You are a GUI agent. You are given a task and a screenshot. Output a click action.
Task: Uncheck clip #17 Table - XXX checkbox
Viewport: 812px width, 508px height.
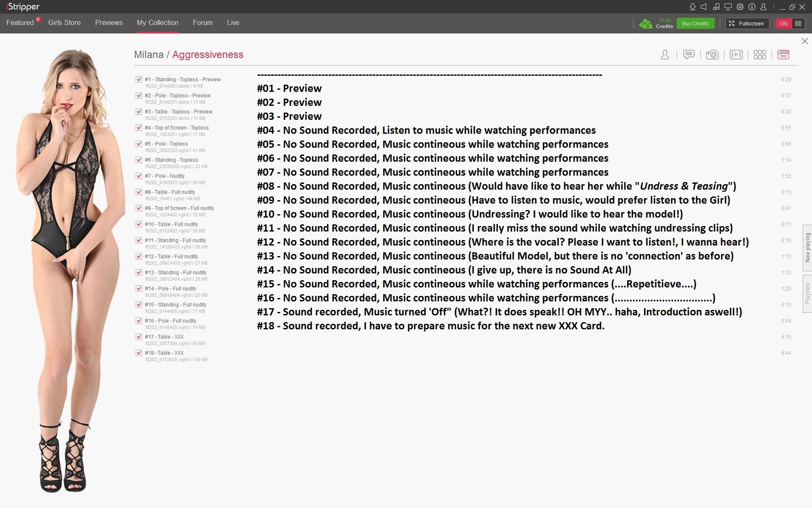(x=139, y=337)
